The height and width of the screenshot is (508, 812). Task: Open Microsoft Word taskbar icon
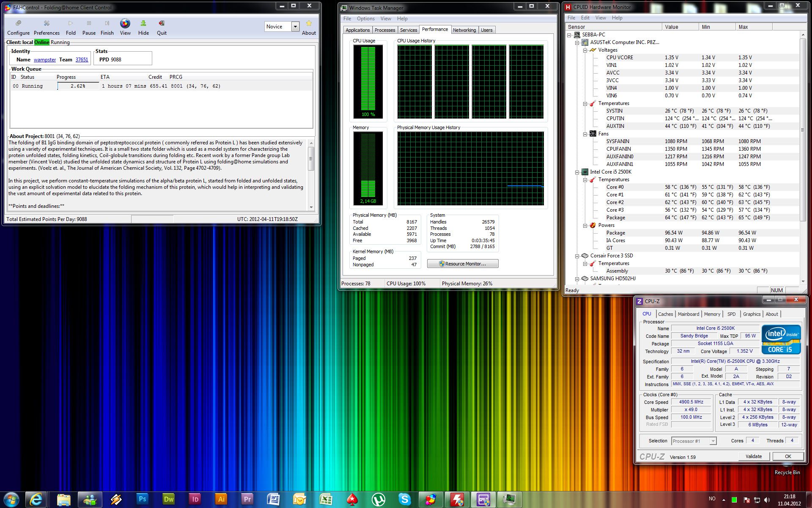click(x=273, y=500)
